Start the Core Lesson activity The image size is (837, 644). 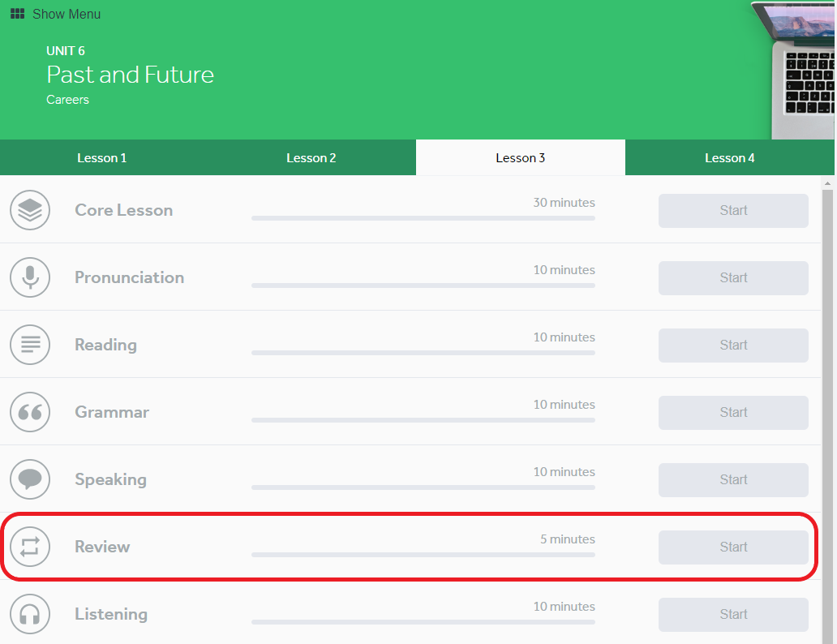[733, 211]
